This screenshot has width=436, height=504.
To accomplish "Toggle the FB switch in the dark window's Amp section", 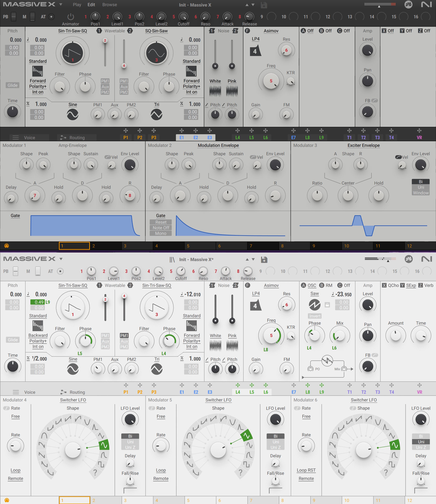I will point(375,101).
